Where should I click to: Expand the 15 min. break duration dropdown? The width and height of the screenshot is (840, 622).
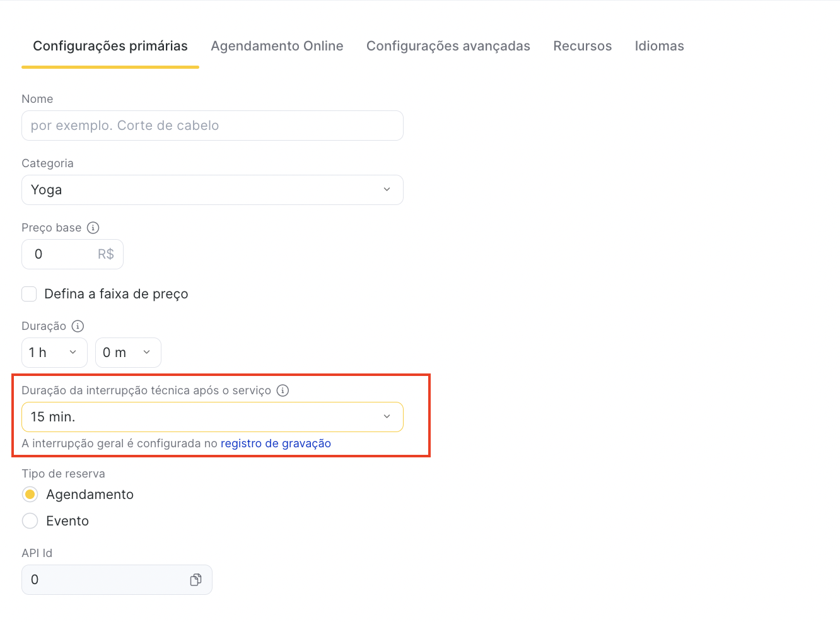[x=212, y=417]
